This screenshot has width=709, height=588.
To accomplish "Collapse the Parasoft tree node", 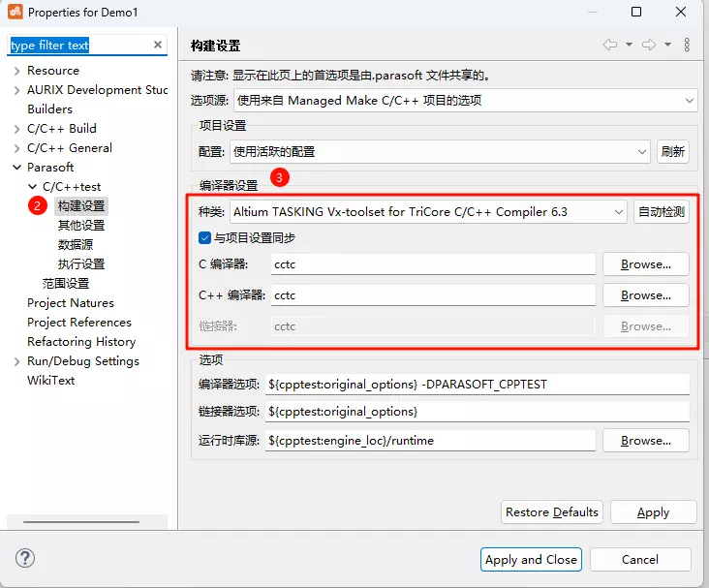I will pos(16,168).
